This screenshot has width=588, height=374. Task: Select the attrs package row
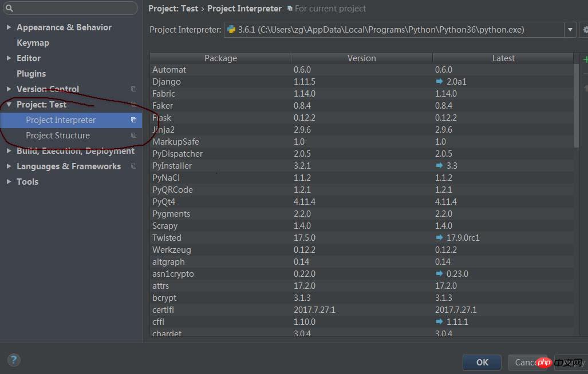[x=361, y=285]
